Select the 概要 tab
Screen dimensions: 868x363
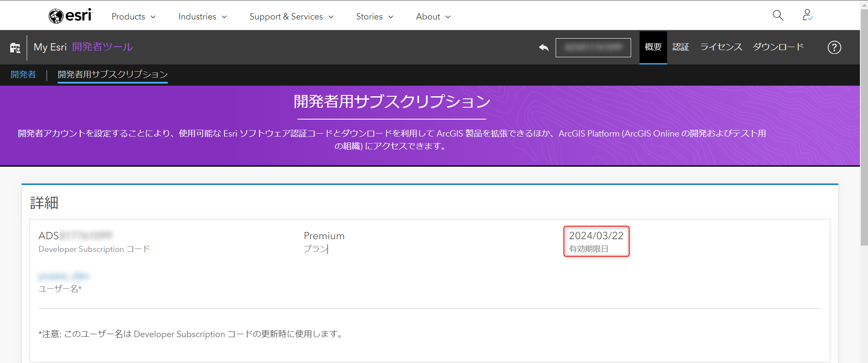(653, 47)
